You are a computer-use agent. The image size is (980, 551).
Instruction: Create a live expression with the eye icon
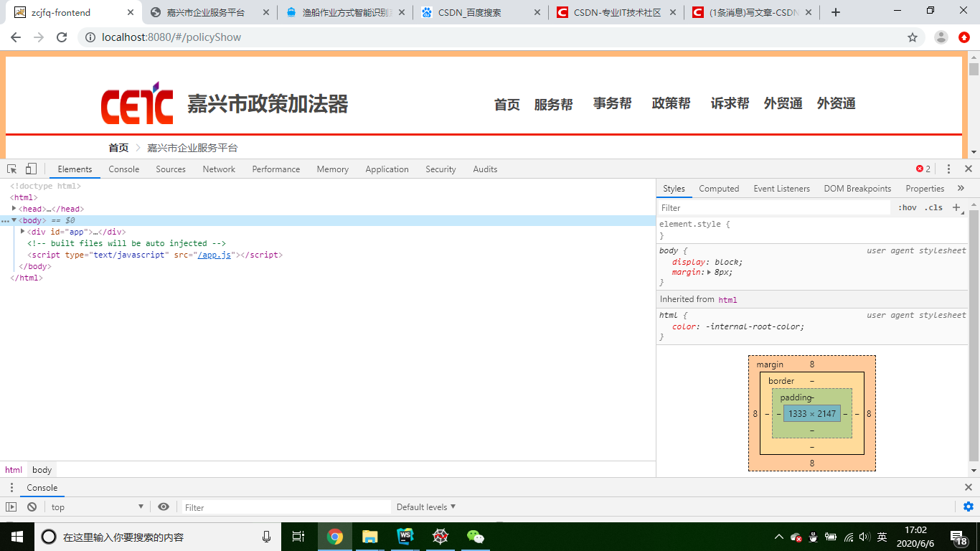click(x=164, y=507)
